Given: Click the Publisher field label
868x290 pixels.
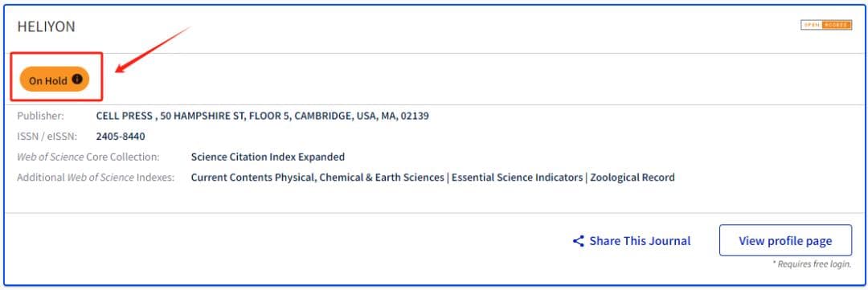Looking at the screenshot, I should pyautogui.click(x=40, y=116).
